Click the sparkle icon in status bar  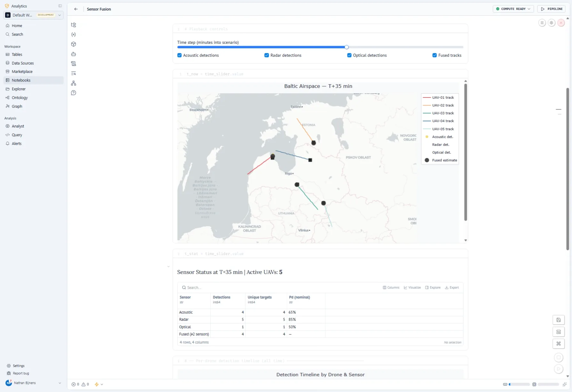pos(565,384)
